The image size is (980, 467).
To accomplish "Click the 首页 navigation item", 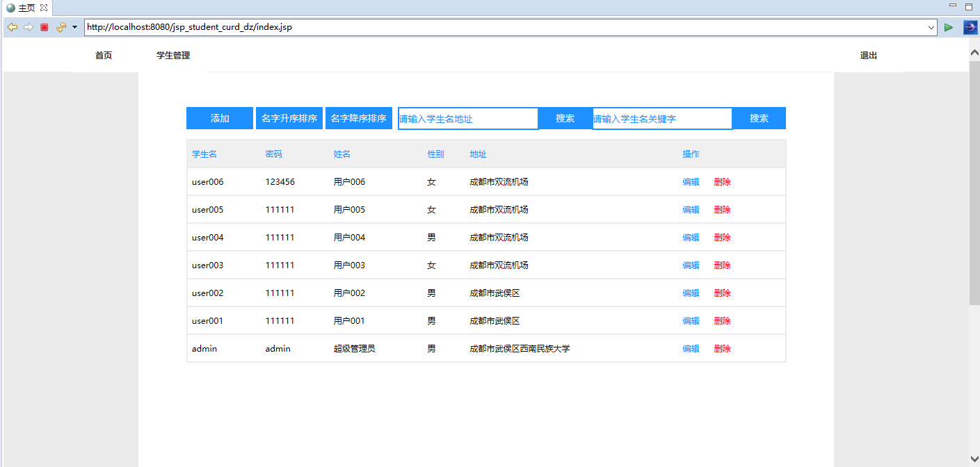I will tap(103, 56).
